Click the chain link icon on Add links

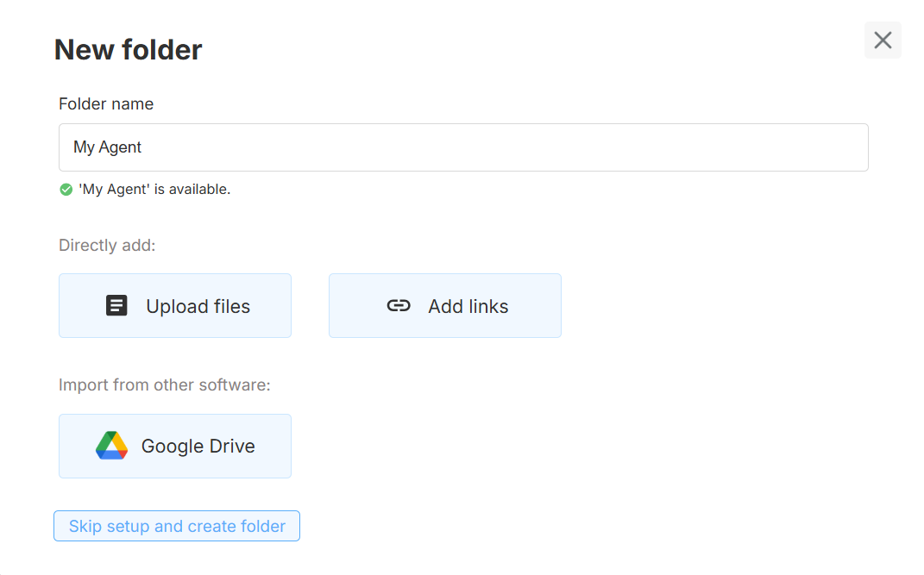[399, 306]
